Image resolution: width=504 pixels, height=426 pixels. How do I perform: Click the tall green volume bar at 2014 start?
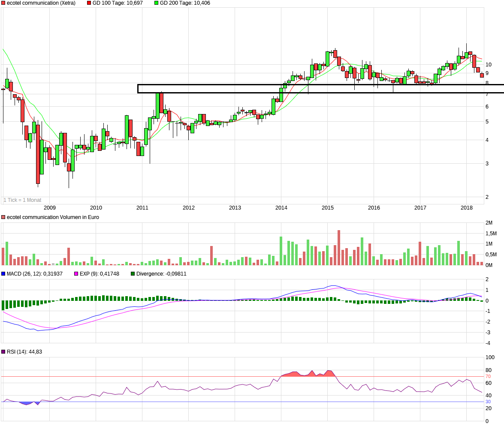pos(281,251)
